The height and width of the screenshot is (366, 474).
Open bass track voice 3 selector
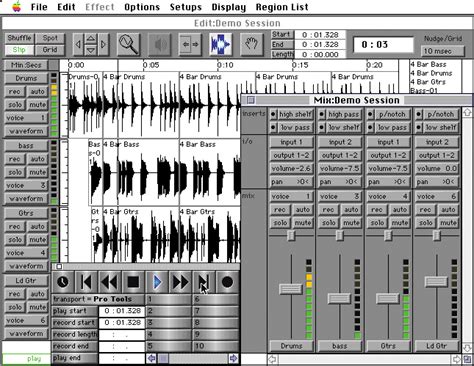point(26,185)
